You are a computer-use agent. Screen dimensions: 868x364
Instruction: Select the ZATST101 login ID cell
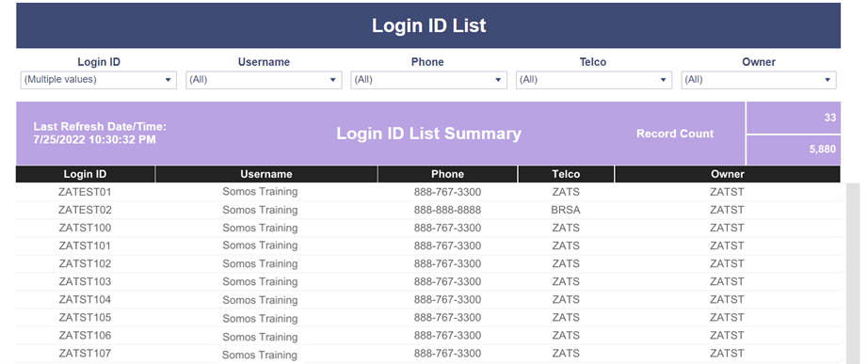[86, 245]
